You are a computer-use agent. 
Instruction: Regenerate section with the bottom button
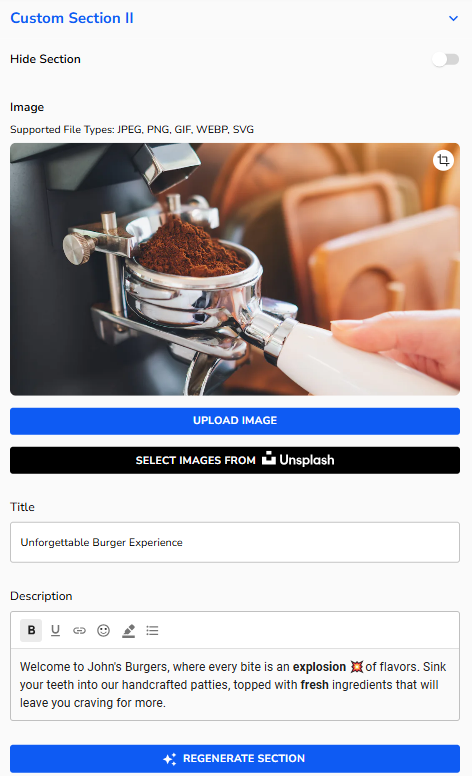(235, 759)
